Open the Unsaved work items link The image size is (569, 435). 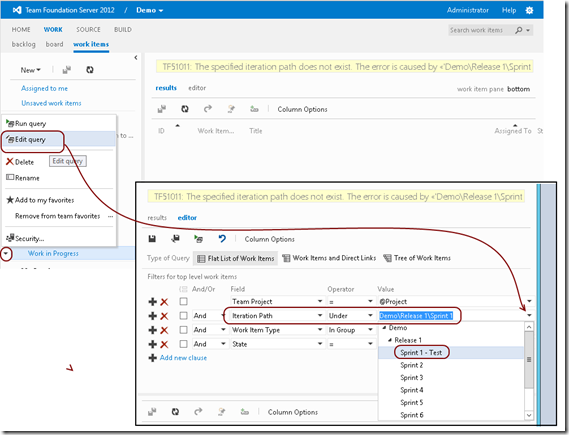click(51, 103)
